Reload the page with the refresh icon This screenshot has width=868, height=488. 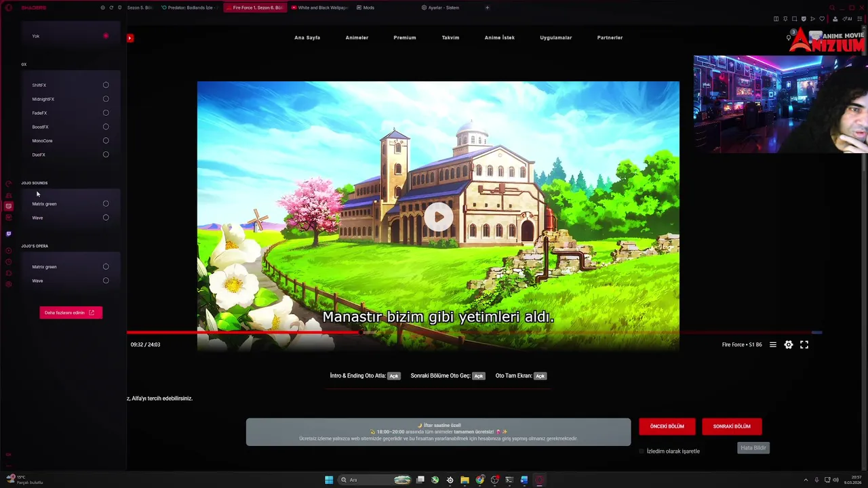pyautogui.click(x=111, y=7)
